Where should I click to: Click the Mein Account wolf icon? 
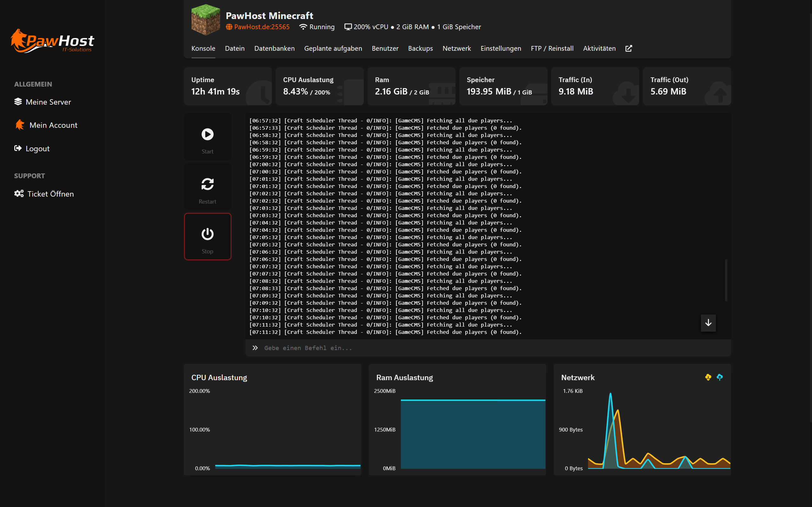coord(20,125)
